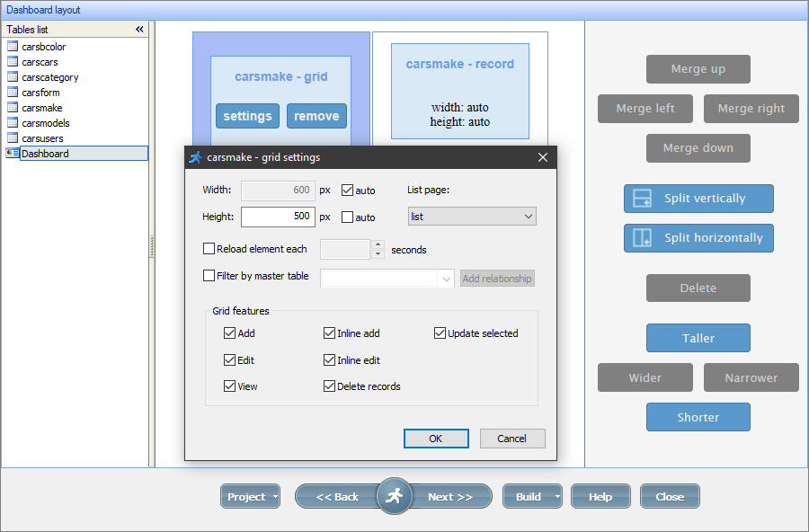Click the app logo between Back and Next
The image size is (809, 532).
(x=394, y=495)
